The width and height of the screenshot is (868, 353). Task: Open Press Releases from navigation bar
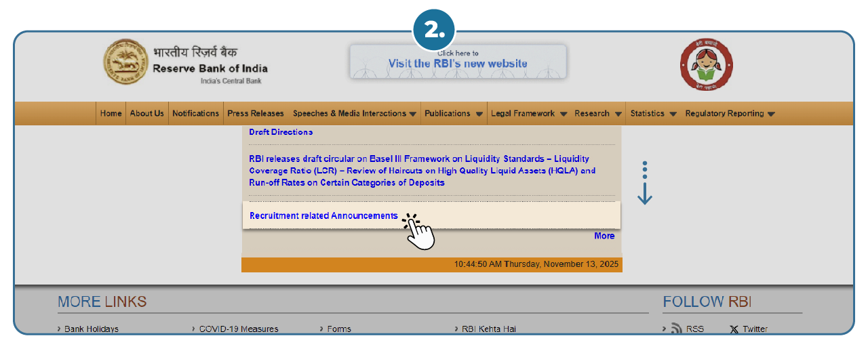[256, 114]
